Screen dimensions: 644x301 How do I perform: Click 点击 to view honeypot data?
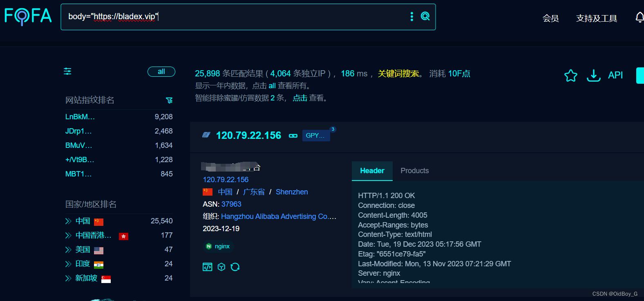click(300, 98)
